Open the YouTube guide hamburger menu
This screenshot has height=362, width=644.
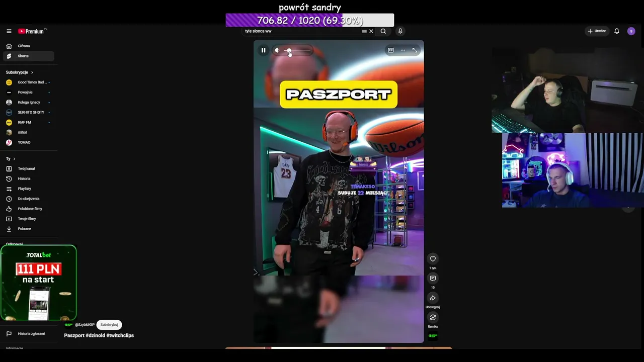(9, 31)
